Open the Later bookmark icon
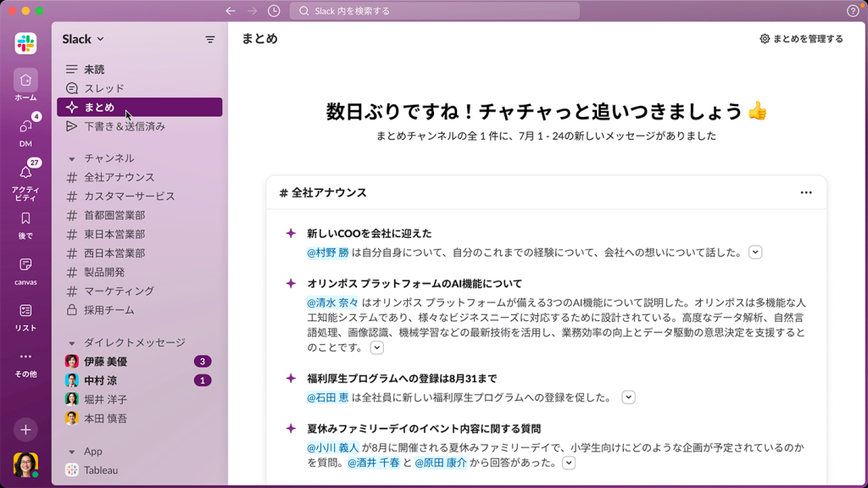 pos(25,219)
